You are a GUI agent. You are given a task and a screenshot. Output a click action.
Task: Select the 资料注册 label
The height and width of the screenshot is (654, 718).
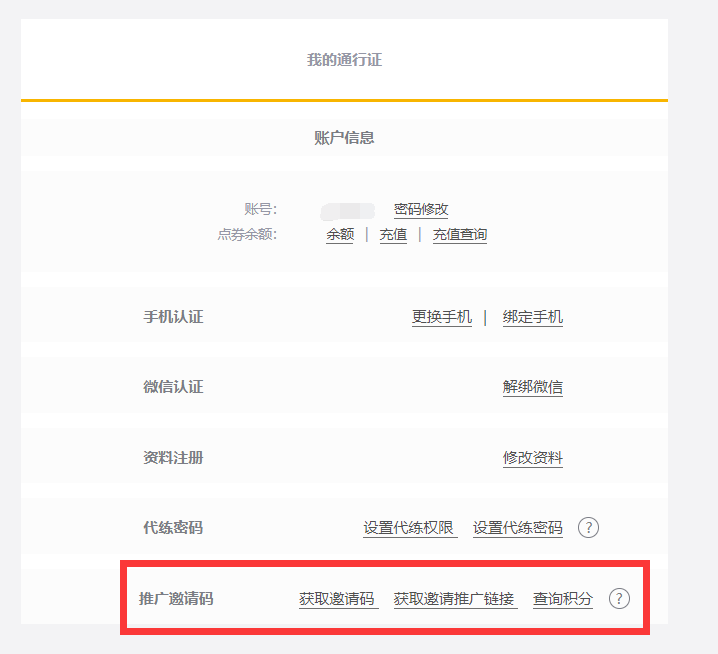pyautogui.click(x=173, y=458)
